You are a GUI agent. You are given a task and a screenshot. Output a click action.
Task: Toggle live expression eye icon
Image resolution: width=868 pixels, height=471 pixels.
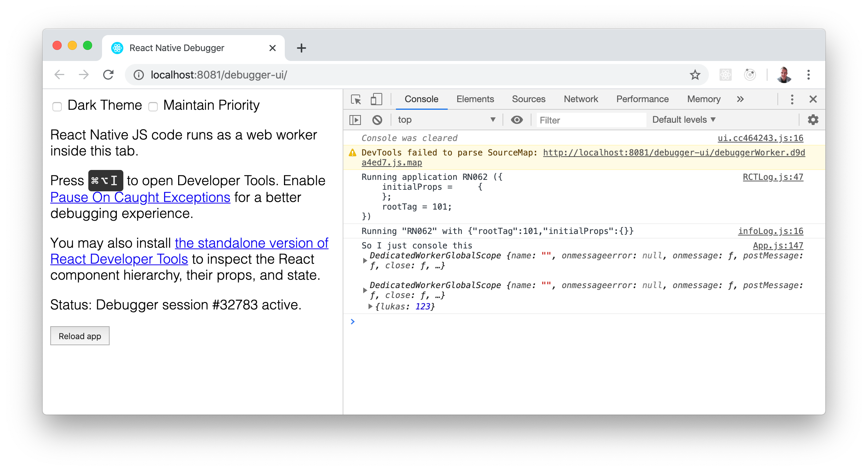click(x=517, y=120)
